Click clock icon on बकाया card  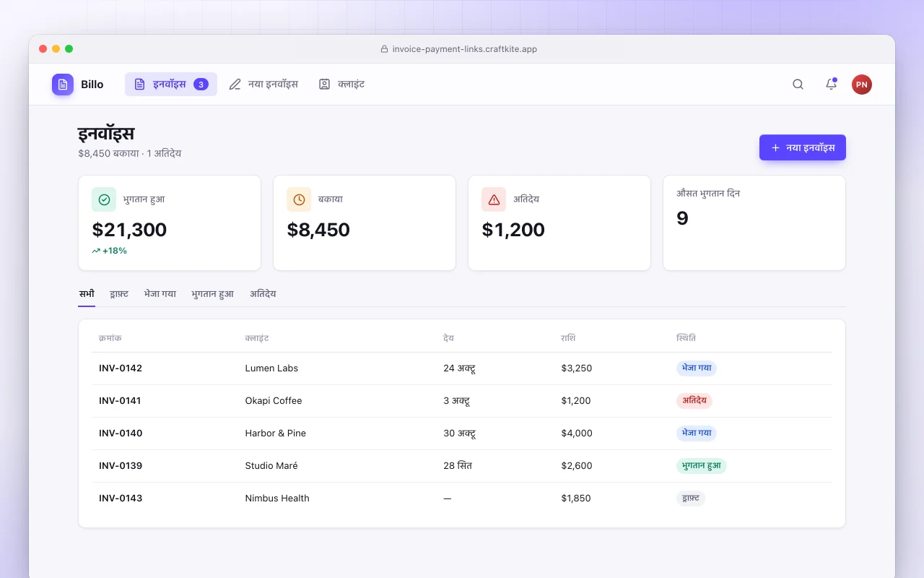click(299, 199)
